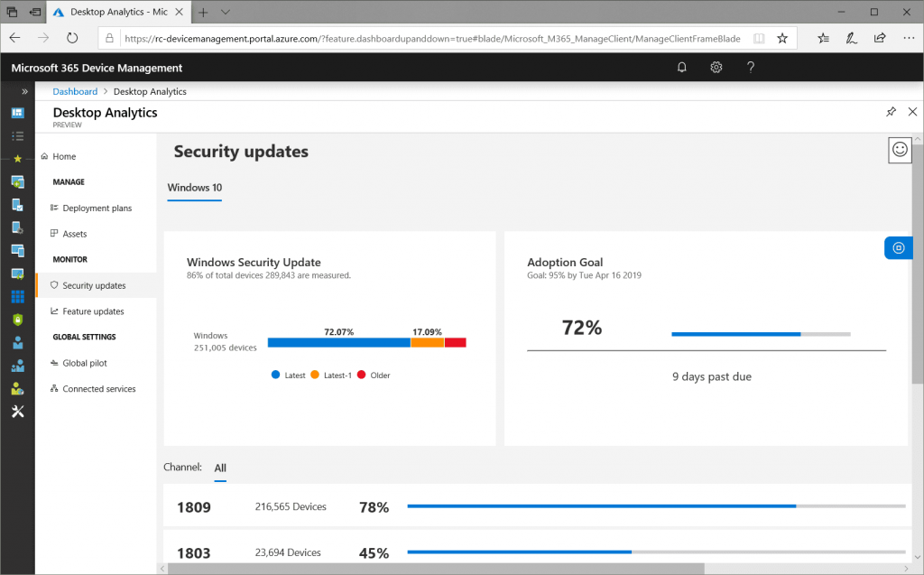Viewport: 924px width, 575px height.
Task: Click the Dashboard breadcrumb link
Action: (75, 91)
